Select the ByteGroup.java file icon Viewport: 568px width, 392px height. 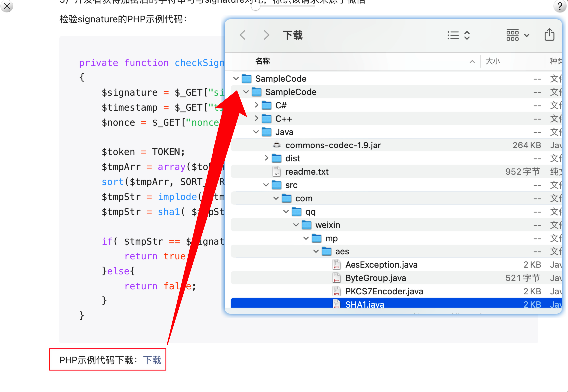pyautogui.click(x=337, y=278)
